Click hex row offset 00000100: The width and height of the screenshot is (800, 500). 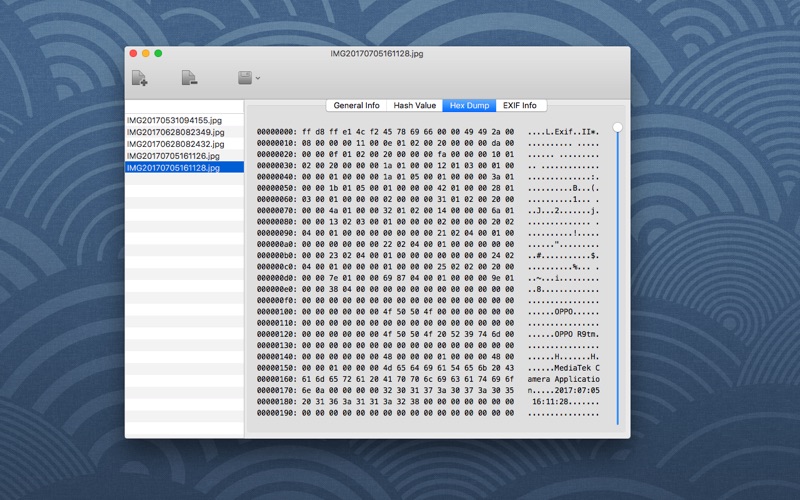click(277, 311)
